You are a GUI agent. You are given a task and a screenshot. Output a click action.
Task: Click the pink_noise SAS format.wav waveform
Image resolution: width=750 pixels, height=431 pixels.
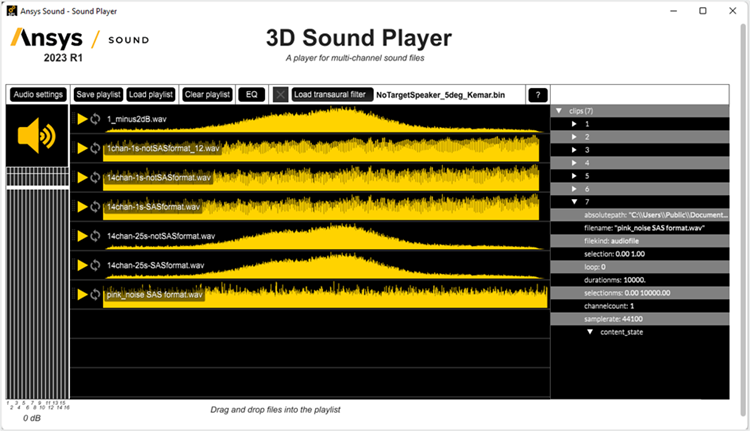325,295
